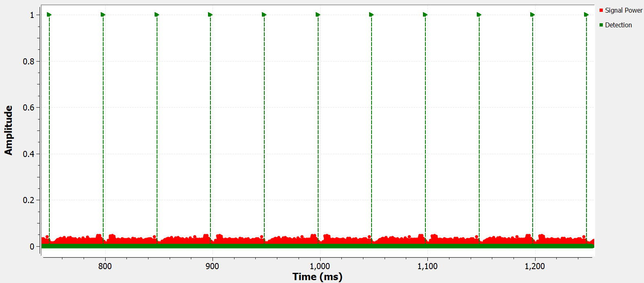Click the detection flag between 900 and 1,000 ms
644x283 pixels.
point(264,15)
